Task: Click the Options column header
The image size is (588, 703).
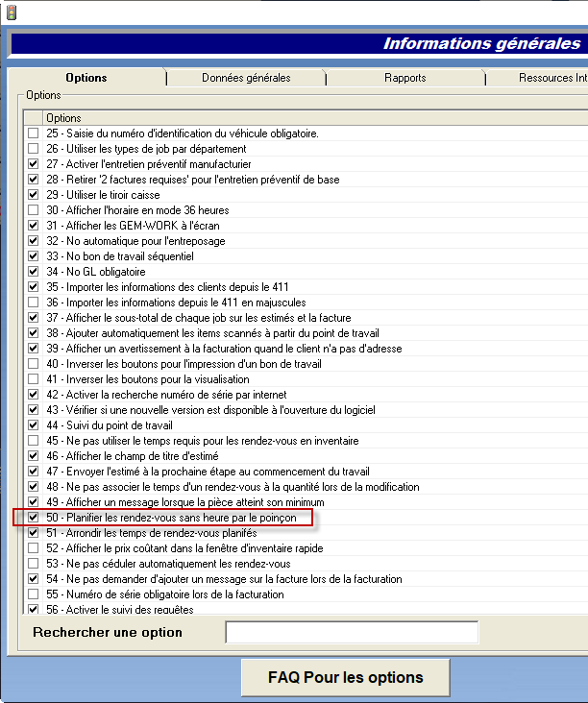Action: pyautogui.click(x=316, y=118)
